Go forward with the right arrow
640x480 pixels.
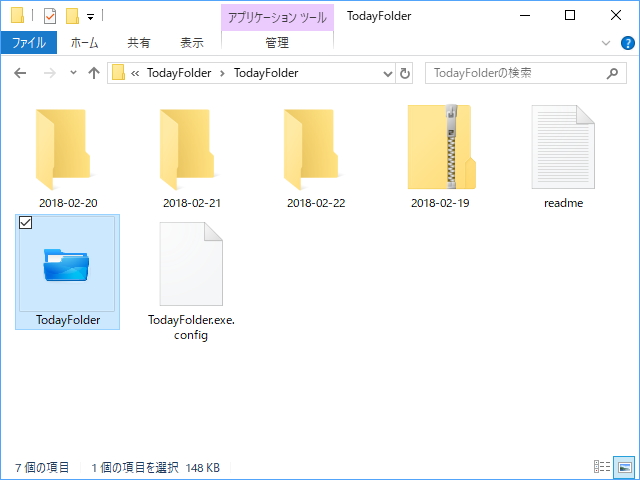tap(49, 73)
